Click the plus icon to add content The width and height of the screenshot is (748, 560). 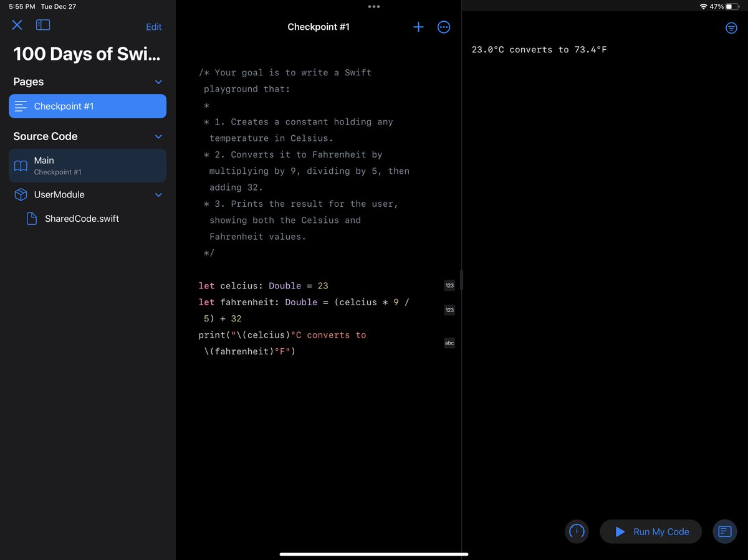point(418,27)
